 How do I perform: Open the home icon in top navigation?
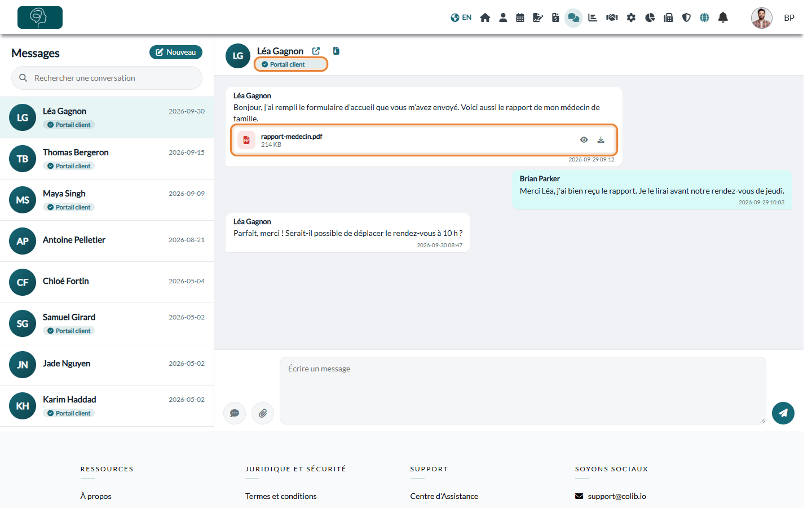pyautogui.click(x=485, y=17)
